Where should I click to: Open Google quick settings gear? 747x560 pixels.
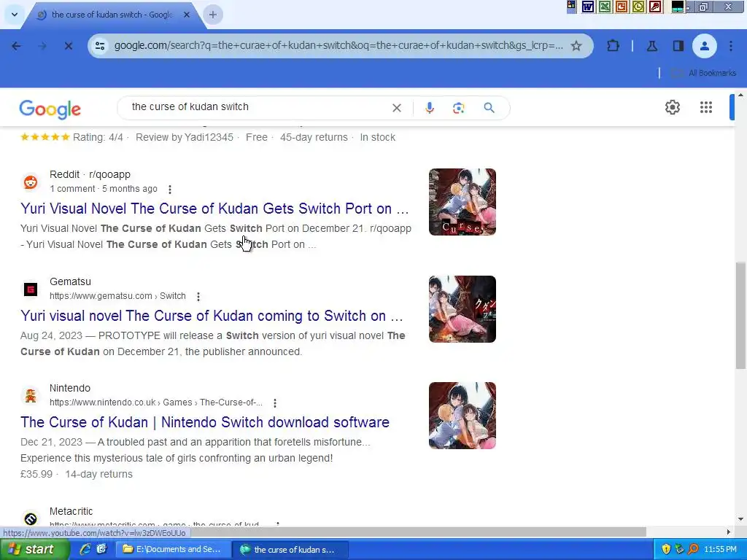[x=672, y=107]
